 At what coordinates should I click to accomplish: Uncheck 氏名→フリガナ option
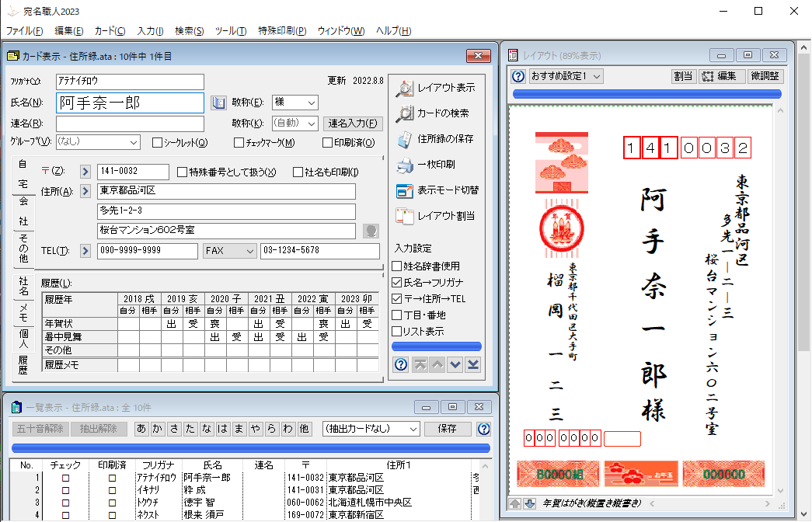click(x=397, y=283)
